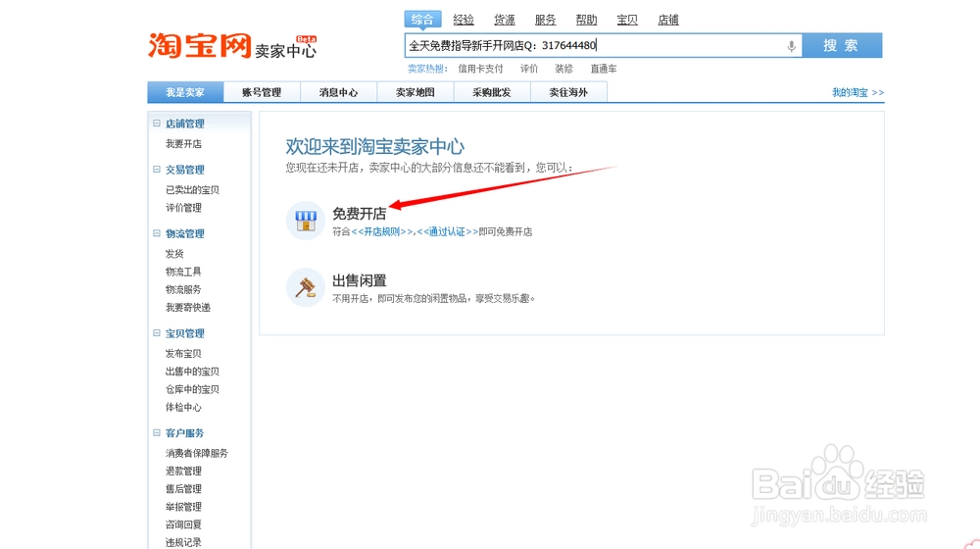Screen dimensions: 980x549
Task: Click the 宝贝管理 section title
Action: coord(185,334)
